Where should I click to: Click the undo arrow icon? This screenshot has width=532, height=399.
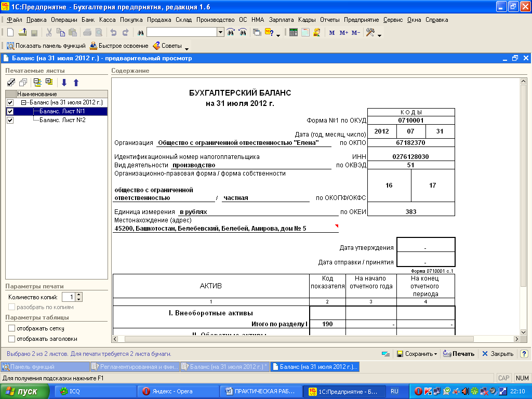coord(113,33)
